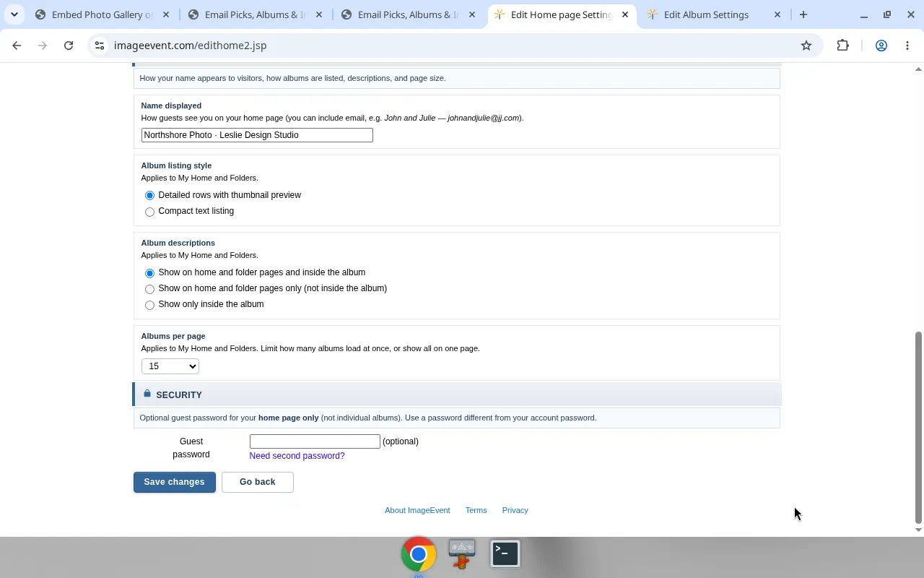
Task: Click the browser back arrow icon
Action: [x=17, y=46]
